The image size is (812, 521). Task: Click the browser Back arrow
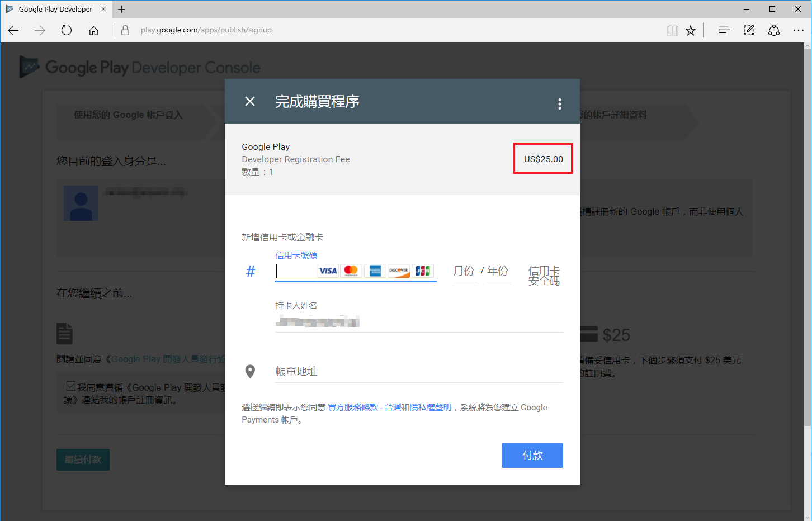click(x=13, y=30)
